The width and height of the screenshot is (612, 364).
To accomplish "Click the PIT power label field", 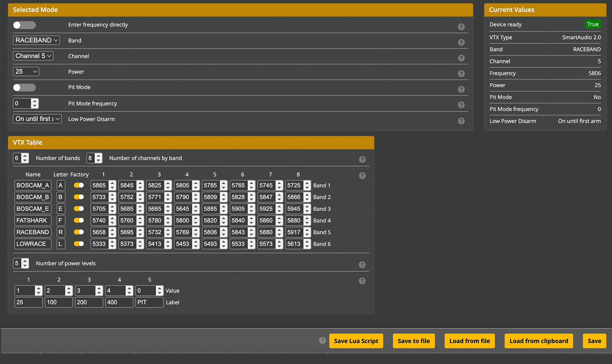I will click(x=149, y=302).
